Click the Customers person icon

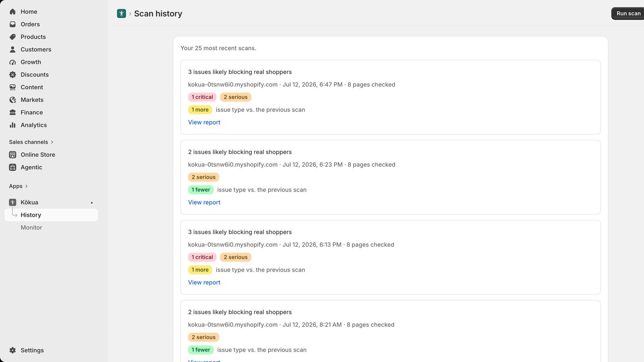click(x=12, y=49)
